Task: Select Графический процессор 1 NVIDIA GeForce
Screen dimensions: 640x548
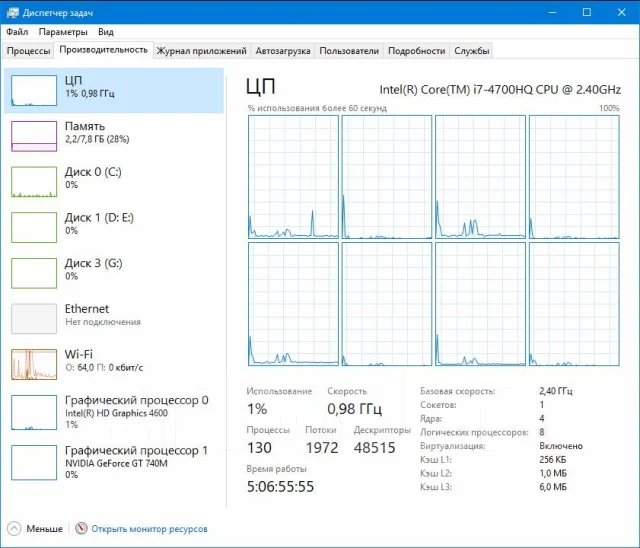Action: [x=114, y=462]
